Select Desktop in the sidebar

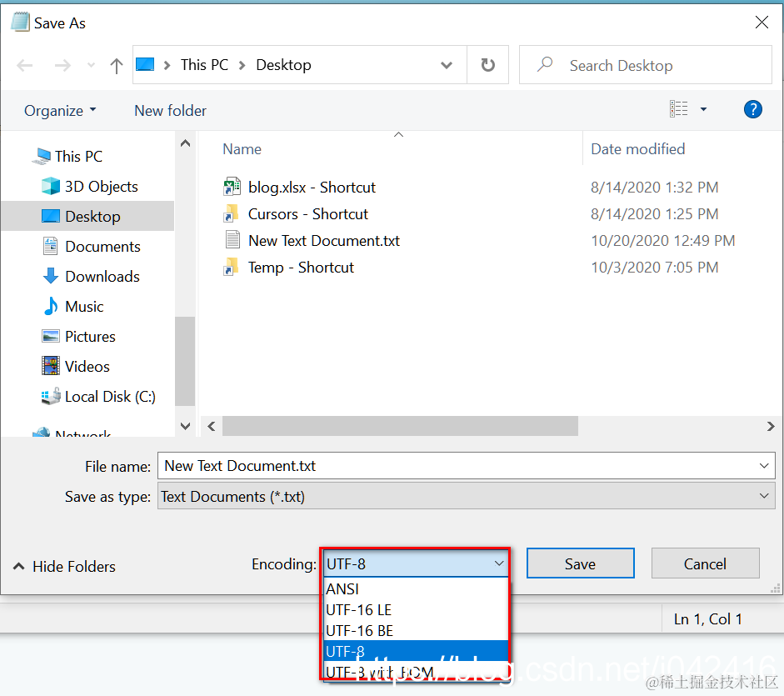92,216
